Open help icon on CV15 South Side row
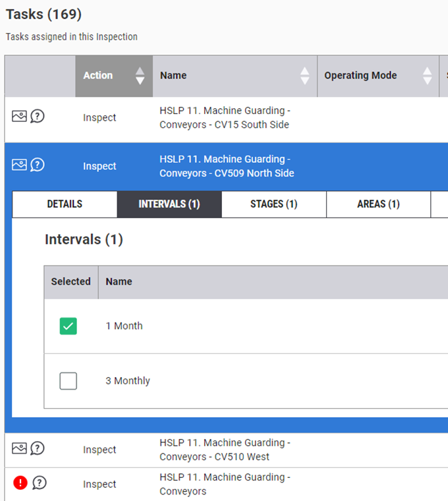Viewport: 448px width, 501px height. tap(38, 116)
